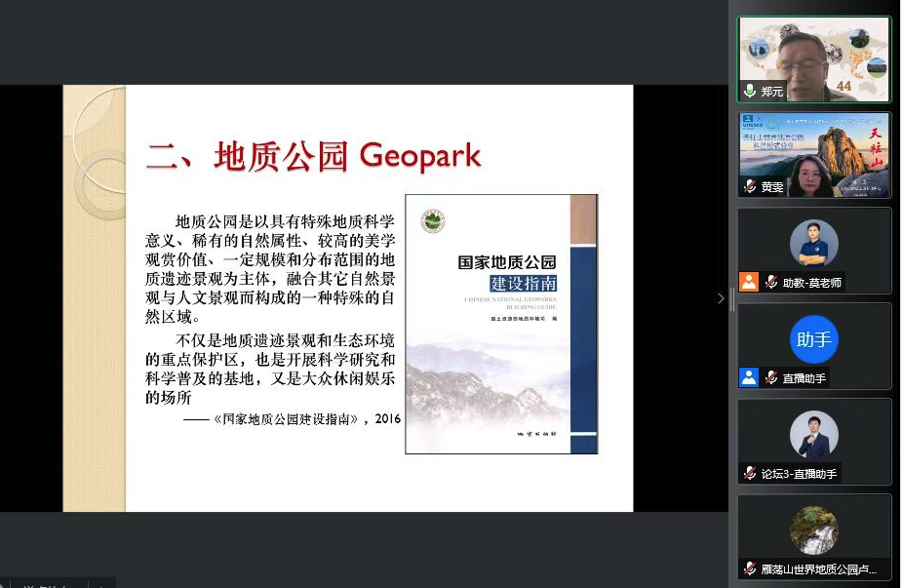
Task: Click 黄雯's muted microphone icon
Action: point(749,186)
